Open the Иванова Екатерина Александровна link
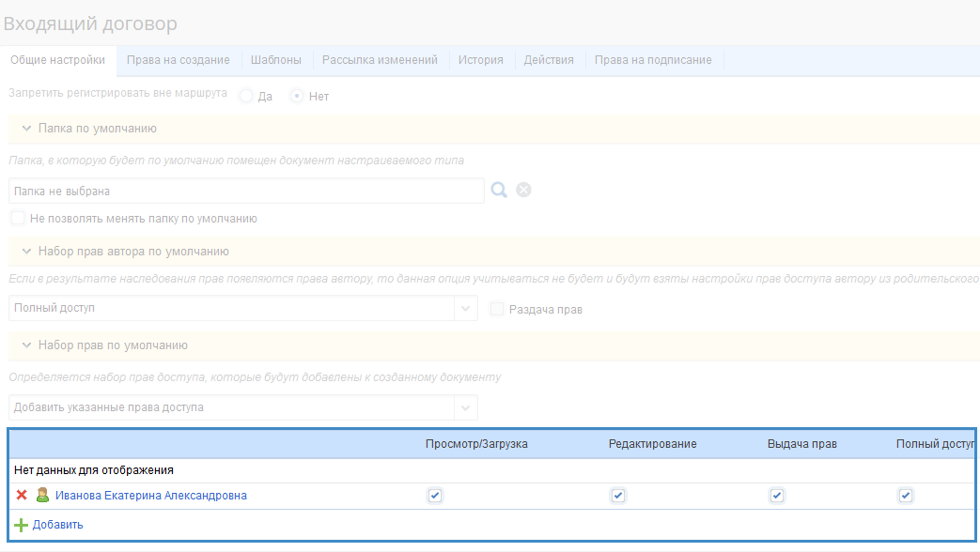 click(150, 496)
